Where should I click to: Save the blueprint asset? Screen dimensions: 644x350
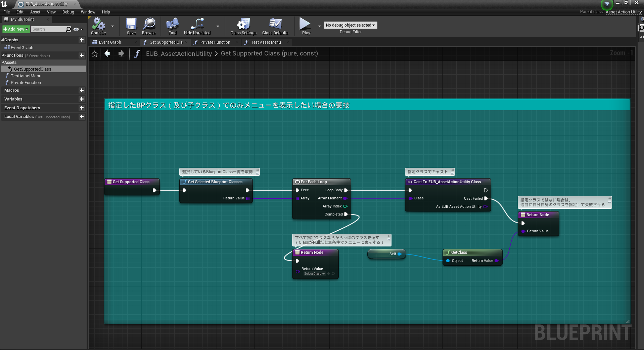131,26
